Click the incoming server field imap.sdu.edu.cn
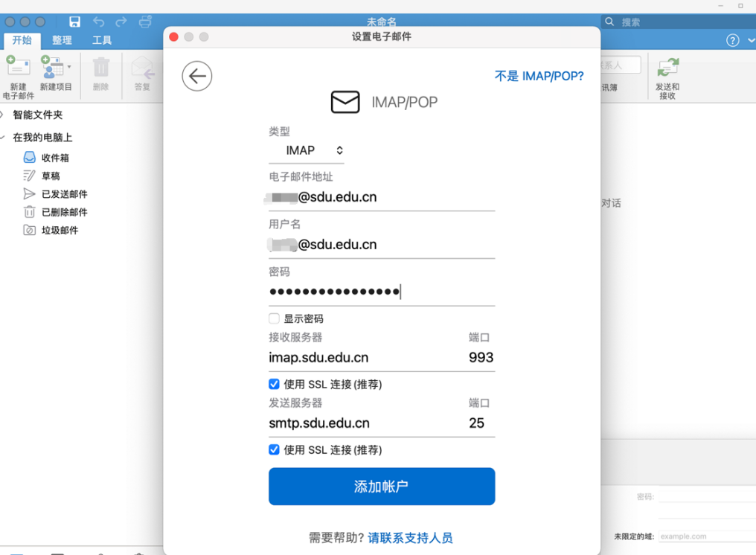Viewport: 756px width, 555px height. click(364, 357)
